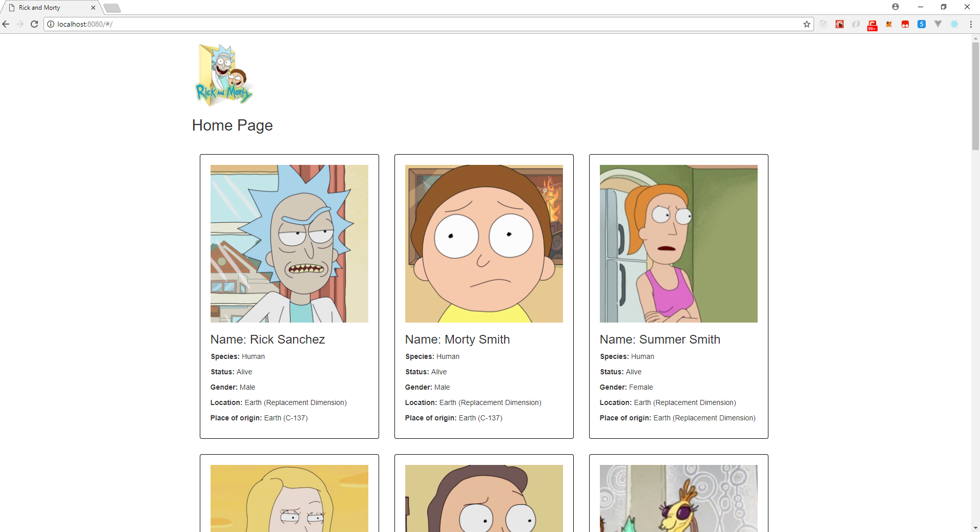Click the brown-haired man's image in second row
Viewport: 980px width, 532px height.
(484, 498)
